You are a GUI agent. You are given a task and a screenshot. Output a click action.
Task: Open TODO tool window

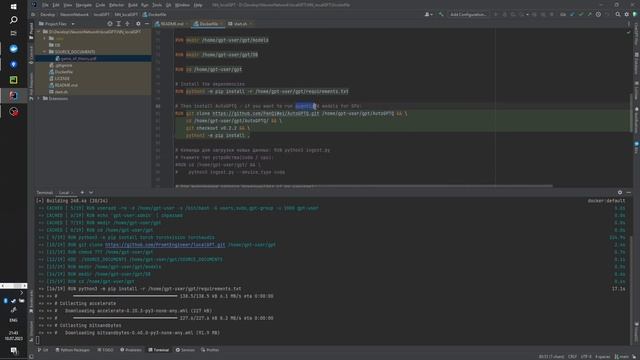click(x=105, y=350)
